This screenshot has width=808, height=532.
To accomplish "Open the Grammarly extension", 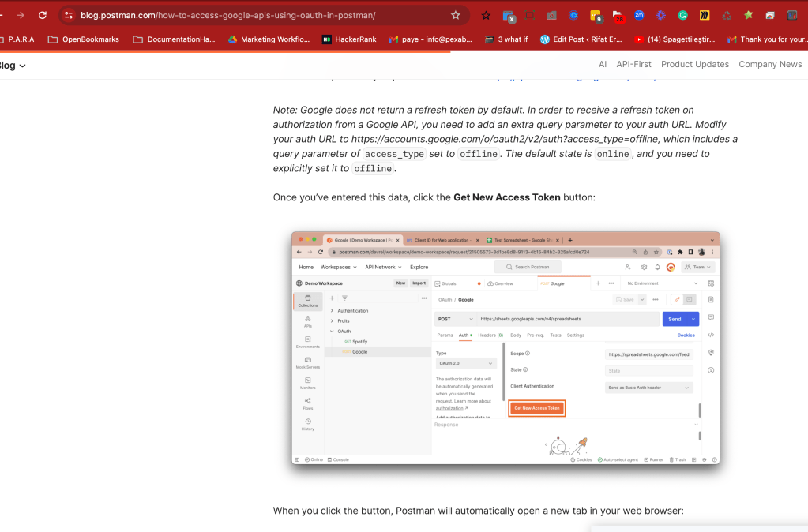I will coord(682,16).
